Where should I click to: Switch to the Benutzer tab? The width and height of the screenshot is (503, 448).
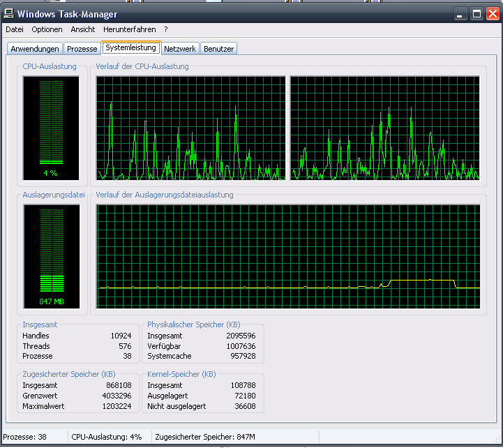pos(219,49)
